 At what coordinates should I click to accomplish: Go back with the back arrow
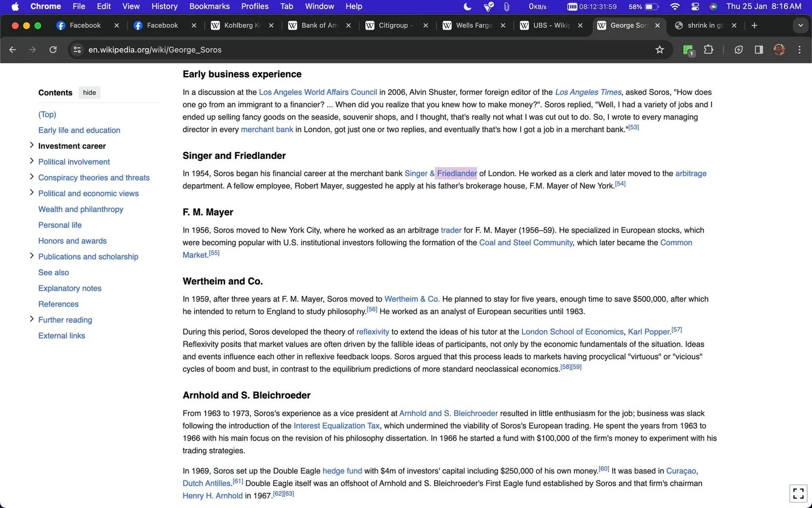[13, 50]
